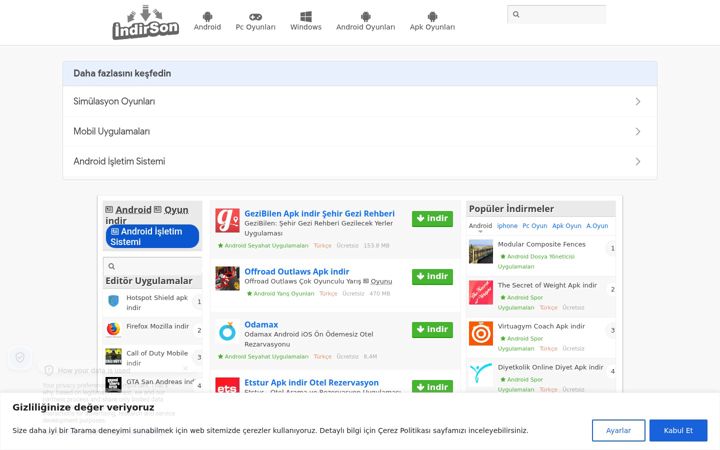Viewport: 720px width, 450px height.
Task: Click the blue Android İşletim Sistemi pill
Action: [152, 236]
